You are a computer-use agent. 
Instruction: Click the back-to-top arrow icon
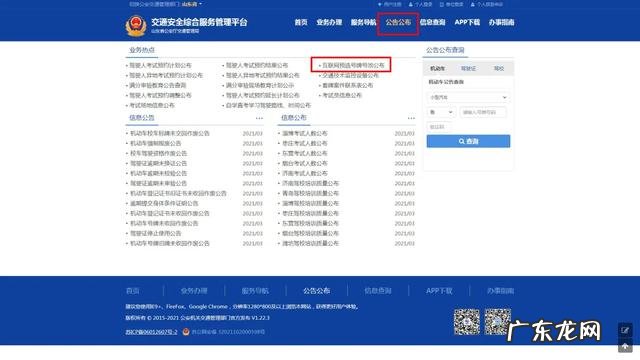(625, 347)
